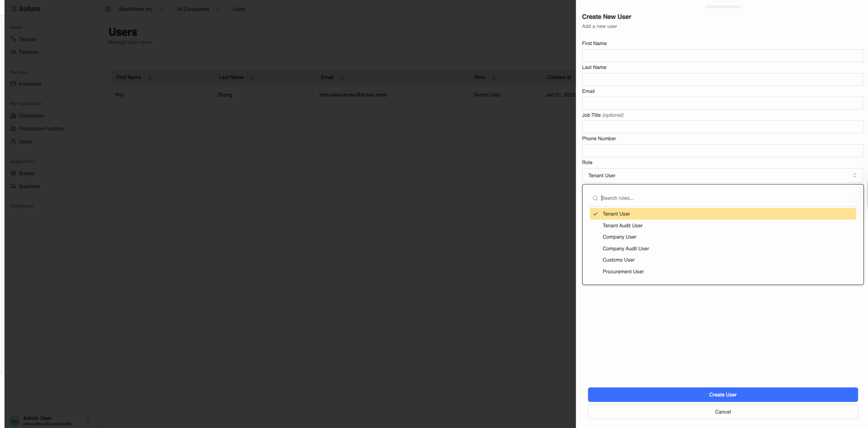
Task: Select the checked Tenant User option
Action: (722, 214)
